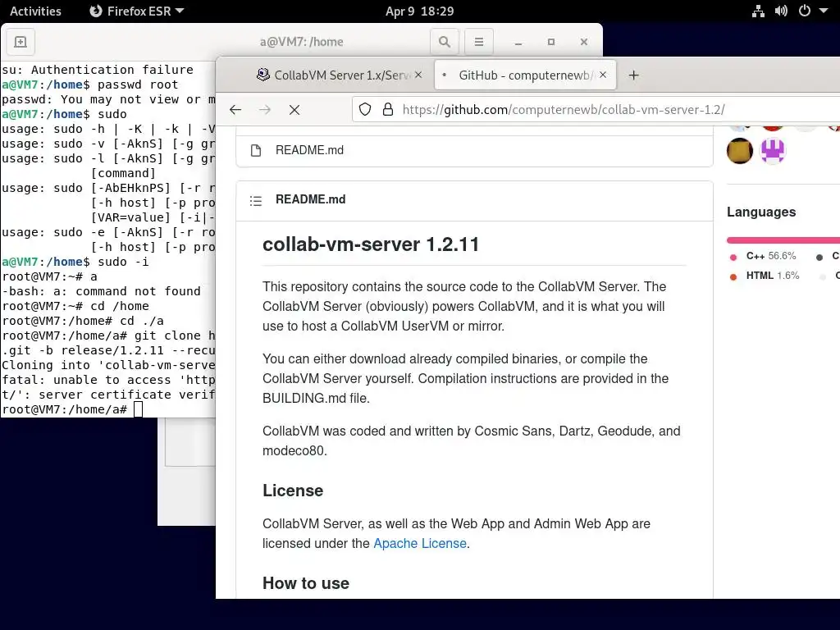
Task: Click the License heading in the README
Action: pos(293,491)
